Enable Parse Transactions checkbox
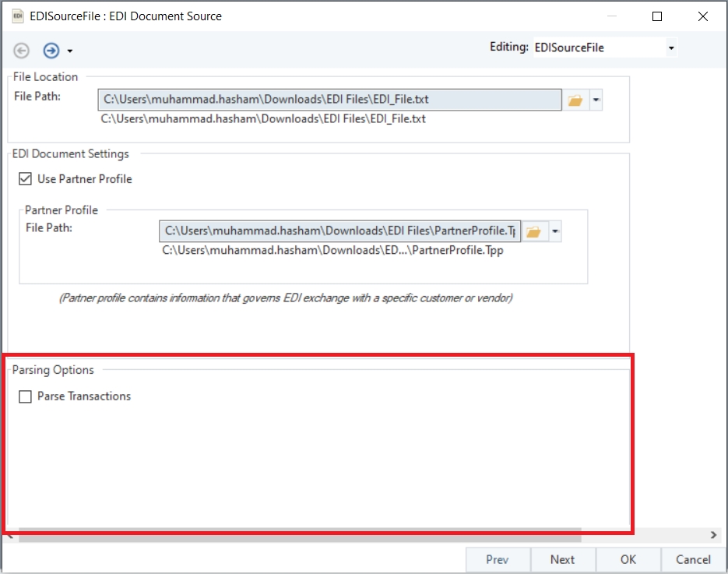Viewport: 728px width, 574px height. coord(25,396)
